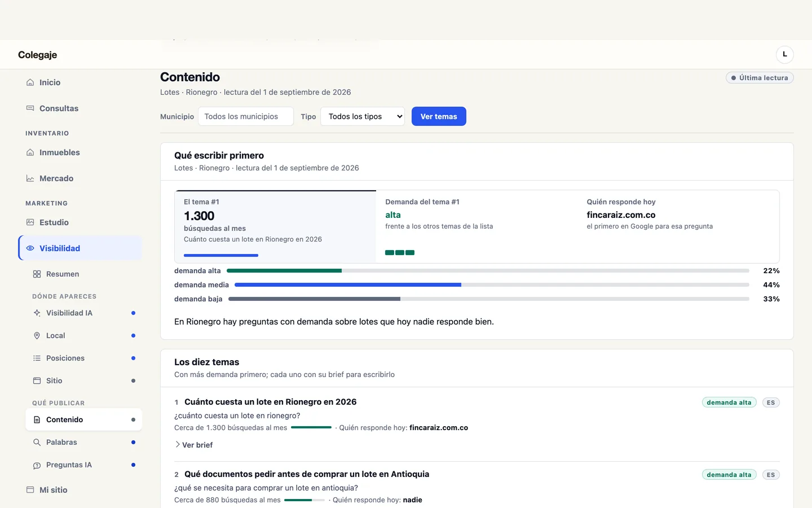Select the El tema #1 card
This screenshot has width=812, height=508.
275,226
